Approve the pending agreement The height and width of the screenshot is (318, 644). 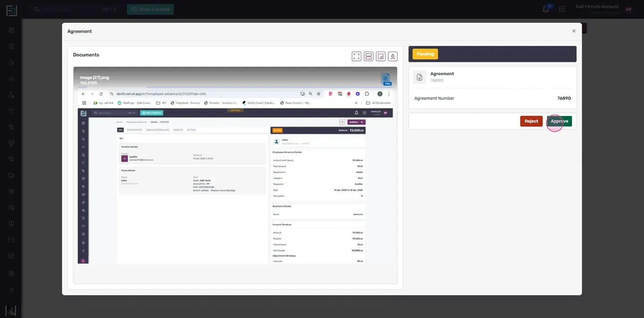[559, 121]
